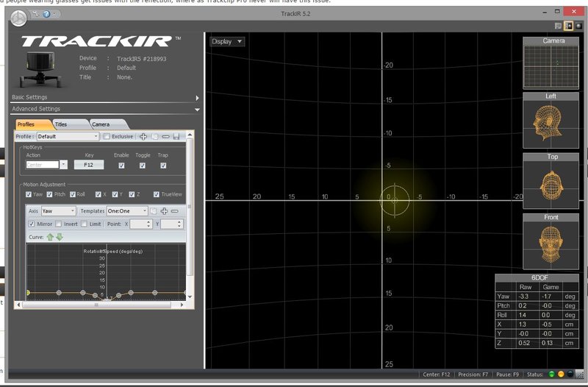
Task: Switch to settings-only layout view icon
Action: (x=558, y=26)
